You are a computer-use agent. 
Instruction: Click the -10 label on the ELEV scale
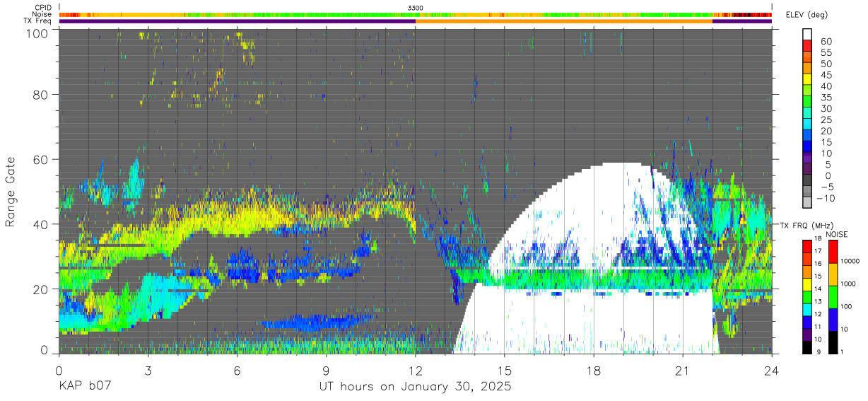point(827,198)
